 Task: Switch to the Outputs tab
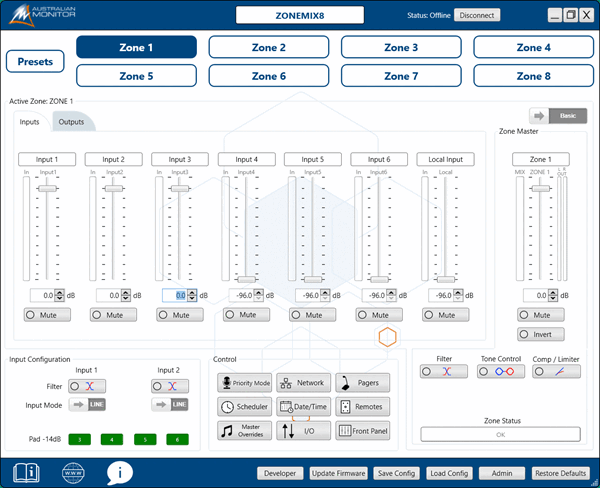coord(71,122)
